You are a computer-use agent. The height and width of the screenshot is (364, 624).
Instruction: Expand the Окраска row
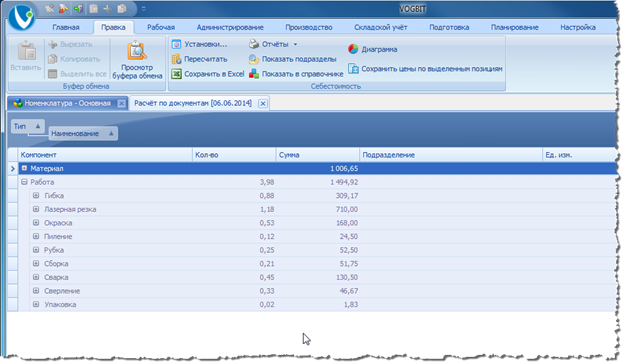coord(36,223)
